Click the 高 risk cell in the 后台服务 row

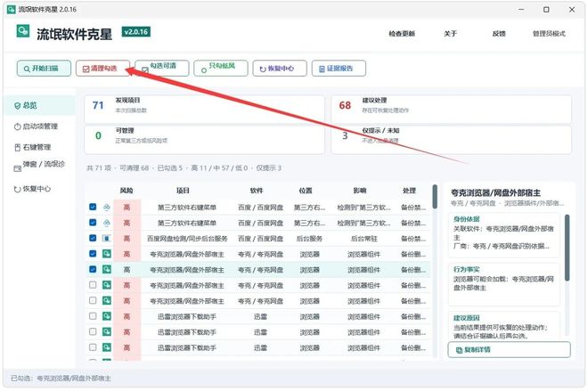pos(127,239)
